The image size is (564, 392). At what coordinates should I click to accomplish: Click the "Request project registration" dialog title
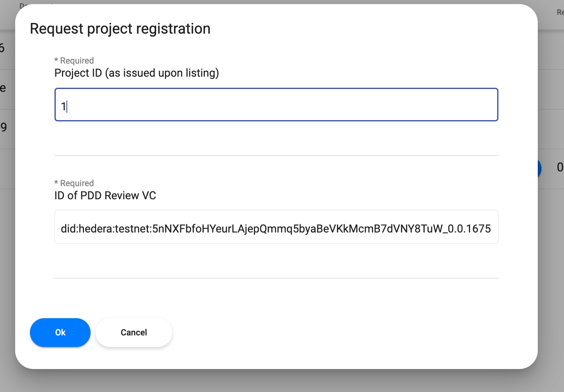120,29
